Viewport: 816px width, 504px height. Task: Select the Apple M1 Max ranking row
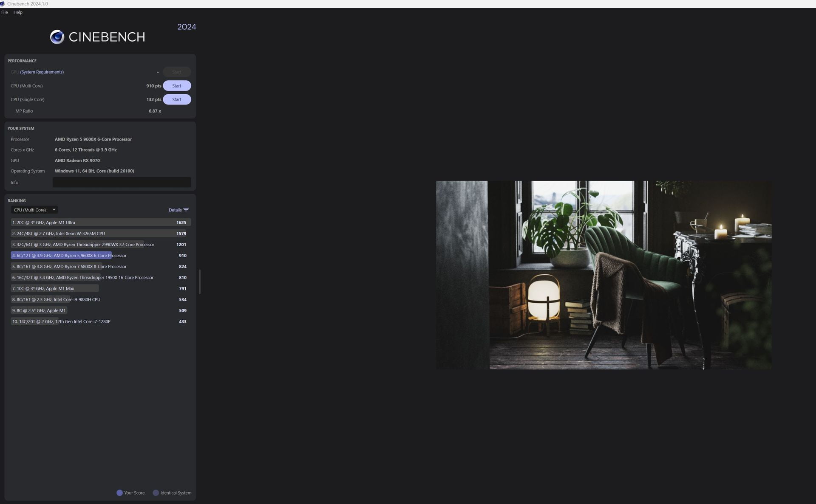101,289
